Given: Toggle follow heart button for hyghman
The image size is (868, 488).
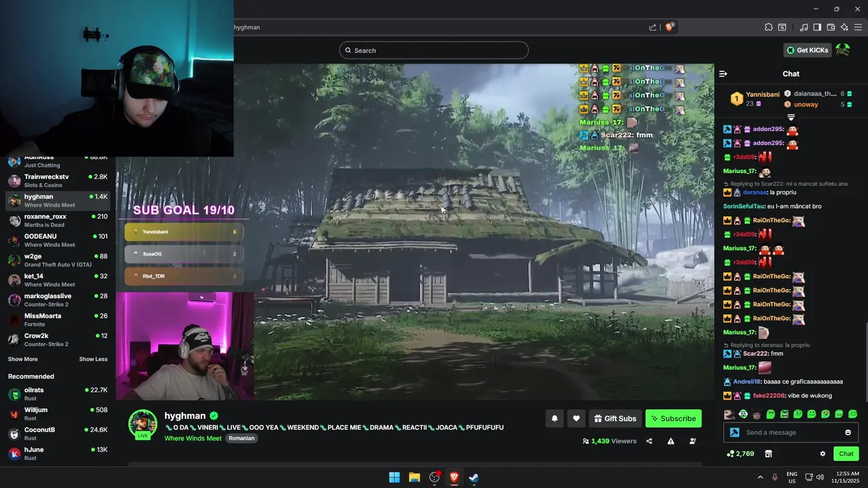Looking at the screenshot, I should coord(576,418).
